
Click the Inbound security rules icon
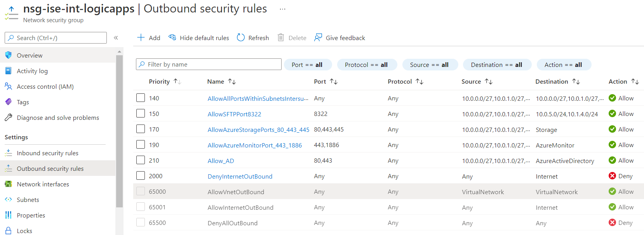pyautogui.click(x=8, y=153)
